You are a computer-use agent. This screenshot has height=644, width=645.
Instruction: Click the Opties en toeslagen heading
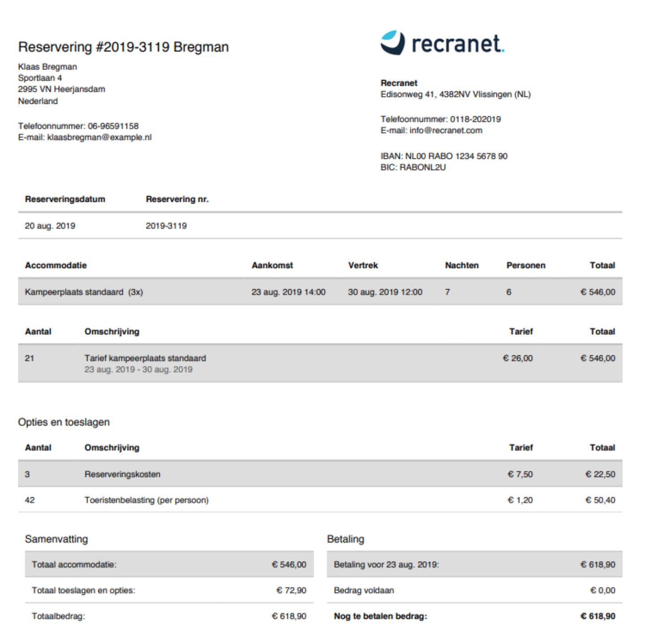point(64,422)
